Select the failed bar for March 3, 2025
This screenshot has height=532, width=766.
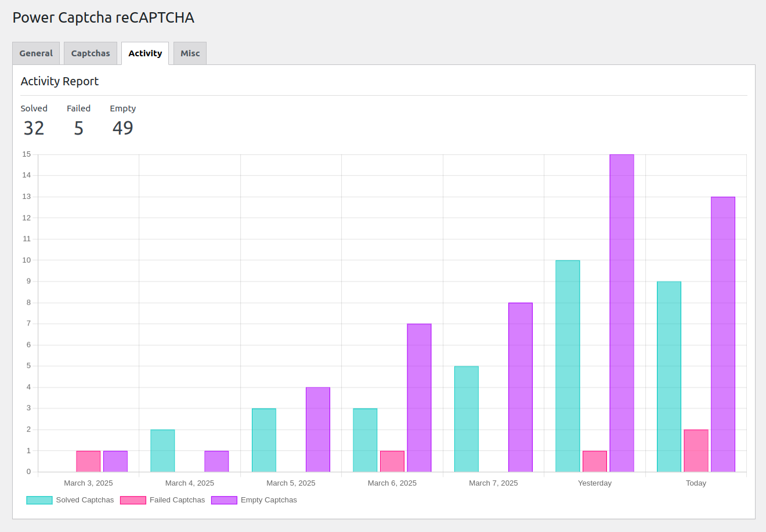click(x=88, y=461)
